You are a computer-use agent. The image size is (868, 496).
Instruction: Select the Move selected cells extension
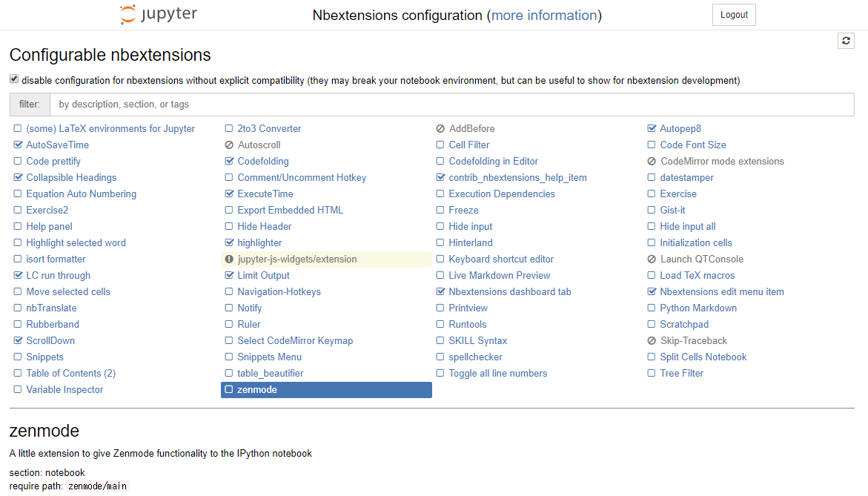point(68,291)
